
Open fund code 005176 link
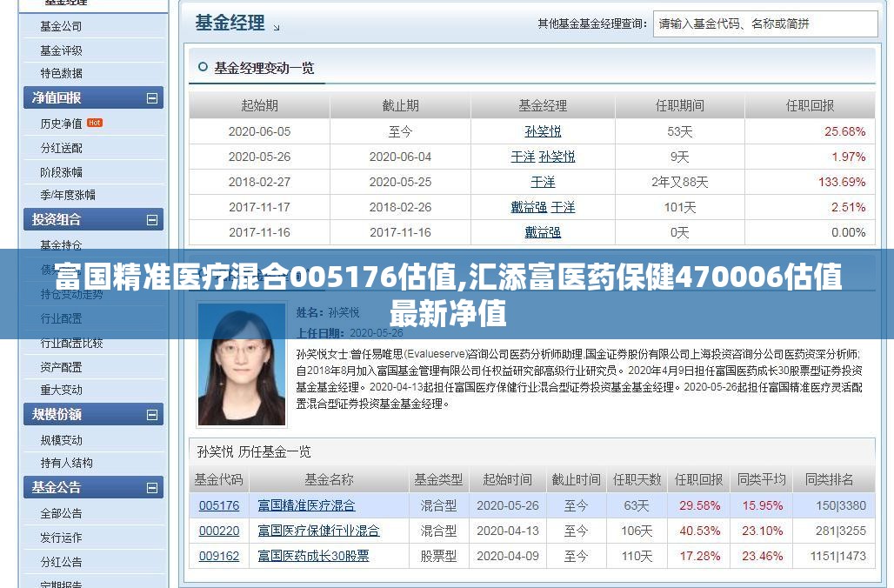219,506
